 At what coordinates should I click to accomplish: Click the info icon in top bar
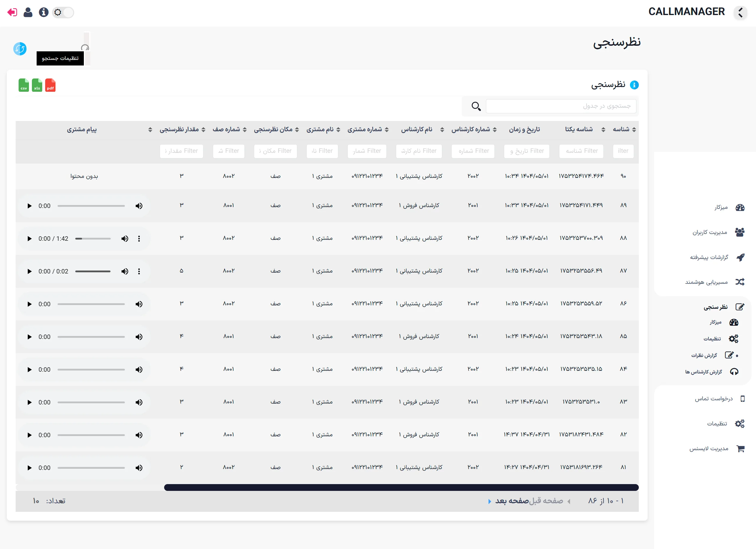click(44, 12)
